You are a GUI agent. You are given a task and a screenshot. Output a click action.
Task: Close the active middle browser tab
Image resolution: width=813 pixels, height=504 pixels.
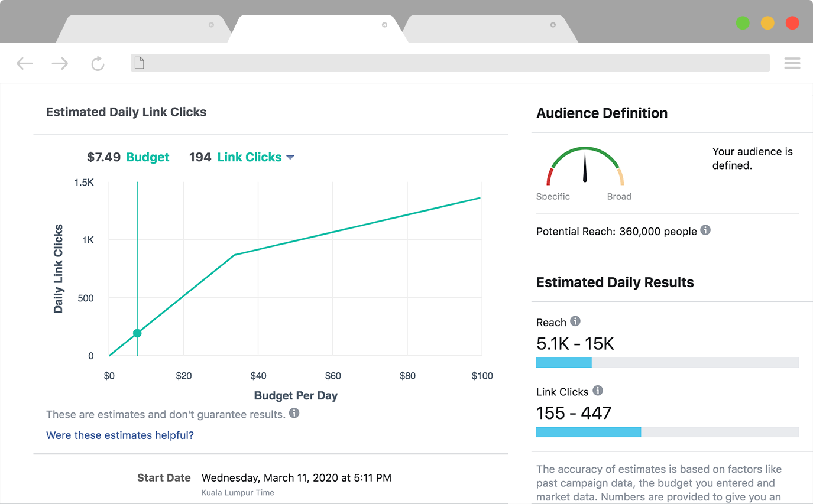click(384, 25)
